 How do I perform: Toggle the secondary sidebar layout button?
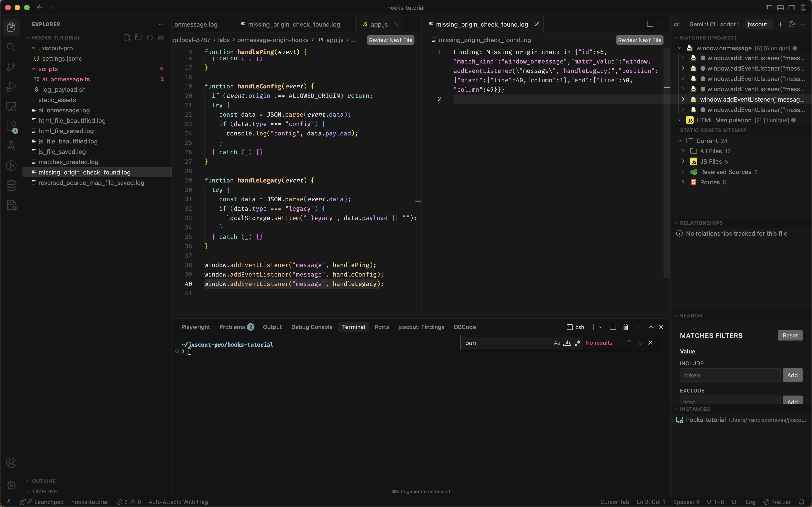[x=792, y=7]
